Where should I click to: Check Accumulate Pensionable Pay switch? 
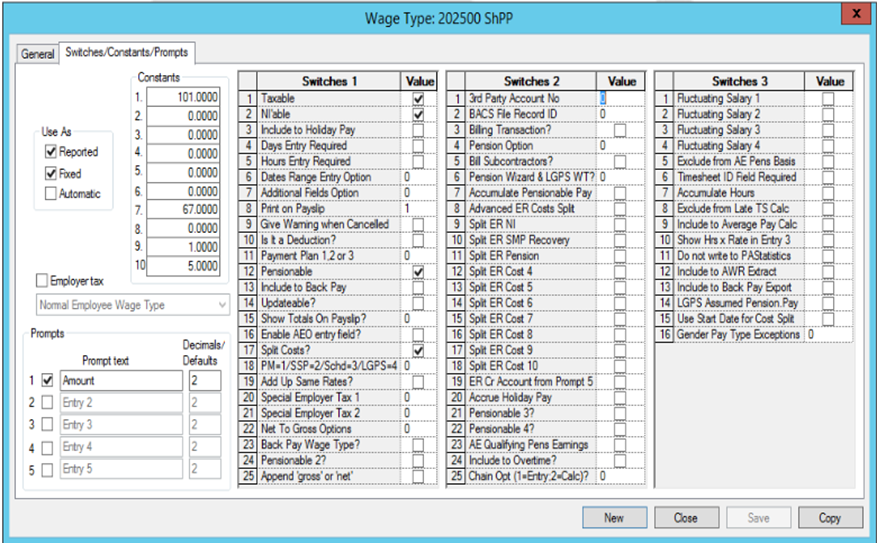coord(620,193)
